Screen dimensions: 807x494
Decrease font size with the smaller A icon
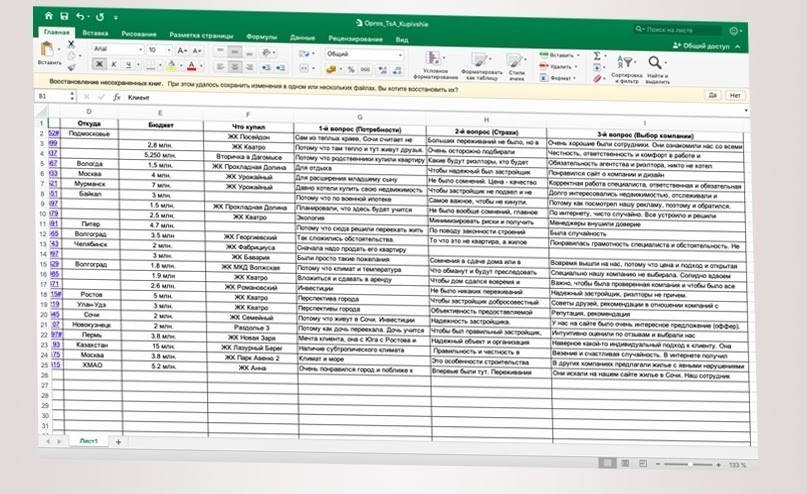[x=196, y=51]
